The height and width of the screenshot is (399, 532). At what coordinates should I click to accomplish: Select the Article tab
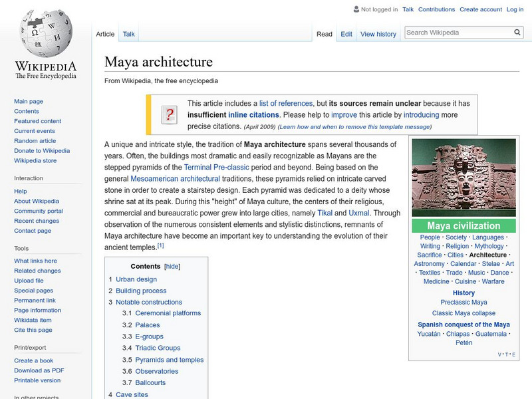(x=105, y=34)
